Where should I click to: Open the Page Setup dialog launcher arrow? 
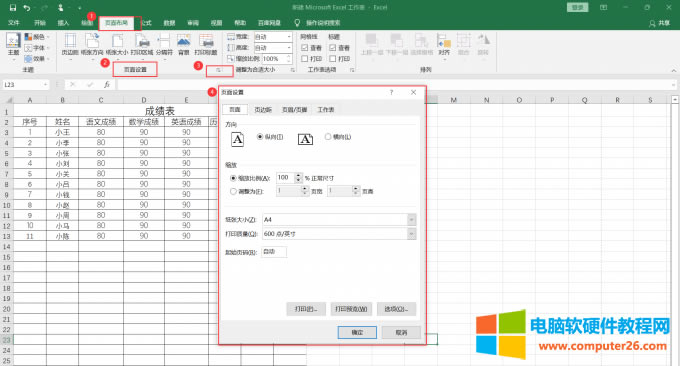click(219, 69)
